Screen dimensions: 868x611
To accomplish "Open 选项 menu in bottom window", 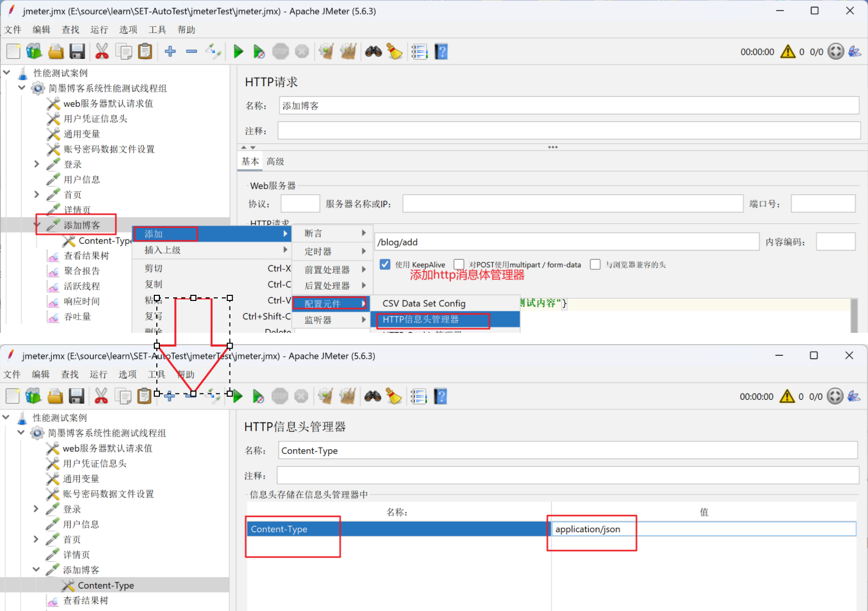I will [127, 374].
